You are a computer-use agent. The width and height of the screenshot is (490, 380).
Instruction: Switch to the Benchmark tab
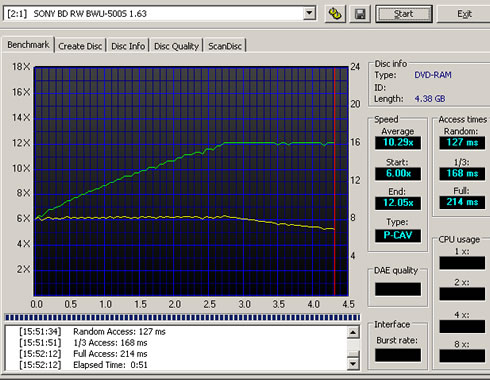click(x=28, y=45)
